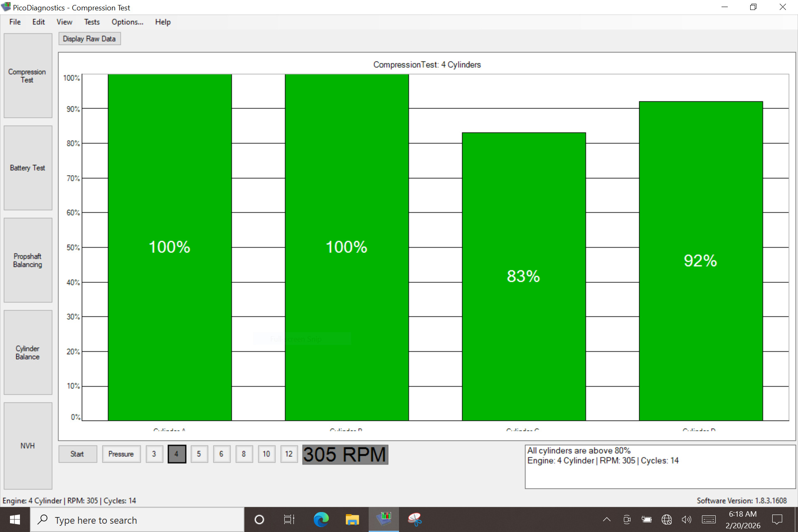Screen dimensions: 798x532
Task: Click the 92% compression bar
Action: tap(701, 261)
